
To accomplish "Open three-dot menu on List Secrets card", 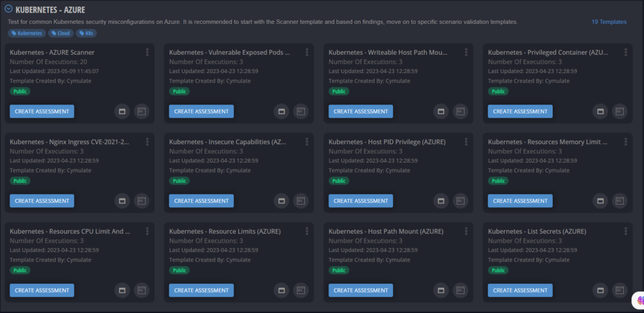I will click(x=625, y=231).
